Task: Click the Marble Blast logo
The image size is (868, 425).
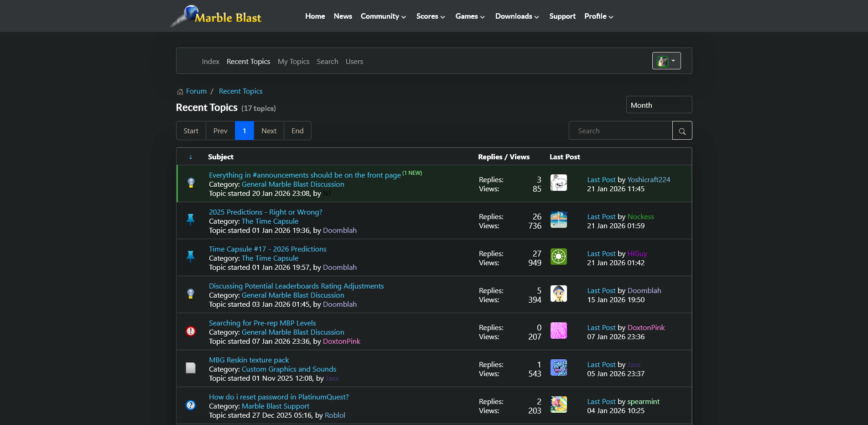Action: (x=216, y=16)
